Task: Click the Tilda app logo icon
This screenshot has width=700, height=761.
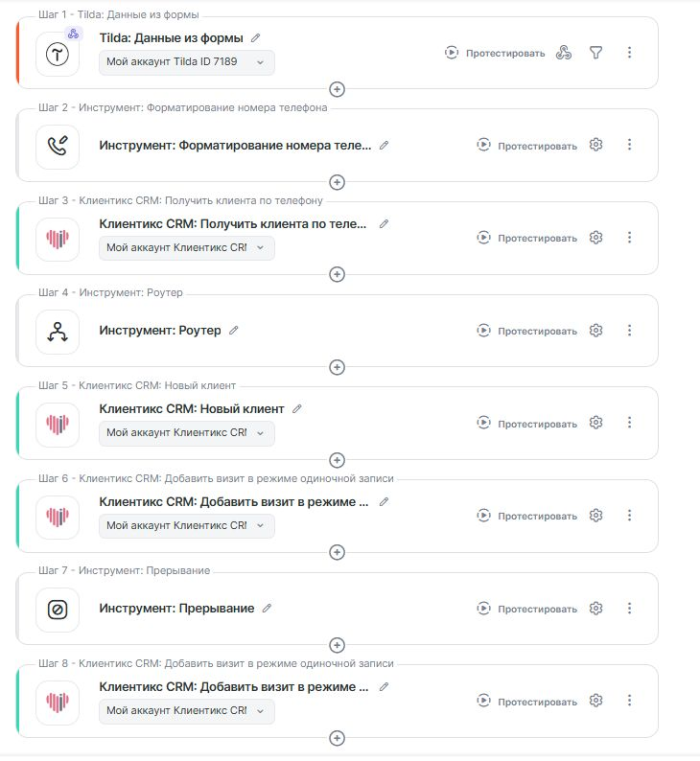Action: click(x=58, y=55)
